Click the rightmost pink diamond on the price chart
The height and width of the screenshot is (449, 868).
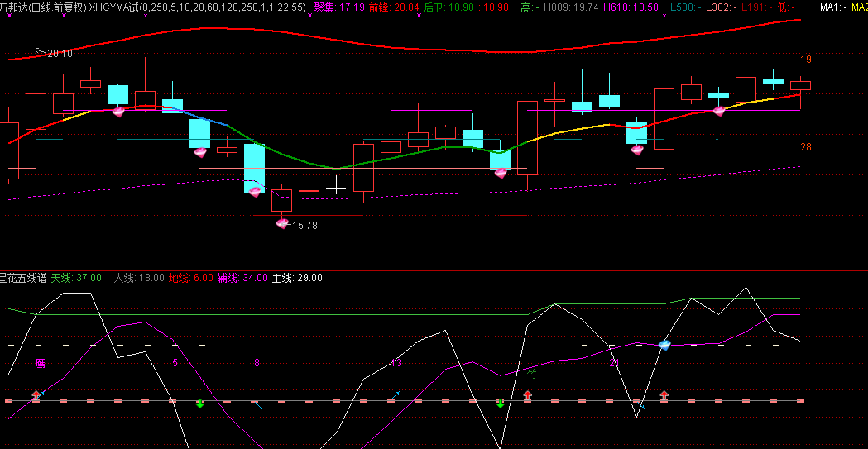point(719,111)
